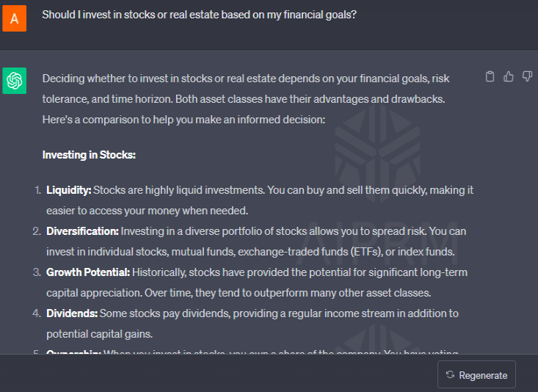This screenshot has width=538, height=392.
Task: Click the partially hidden fifth list item
Action: [245, 352]
